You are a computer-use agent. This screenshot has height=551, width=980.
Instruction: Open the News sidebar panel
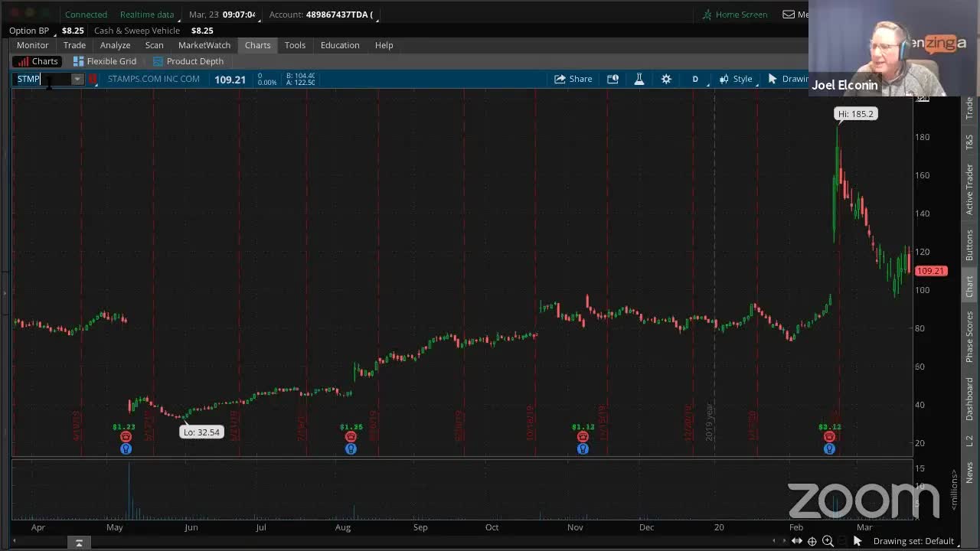(x=969, y=472)
